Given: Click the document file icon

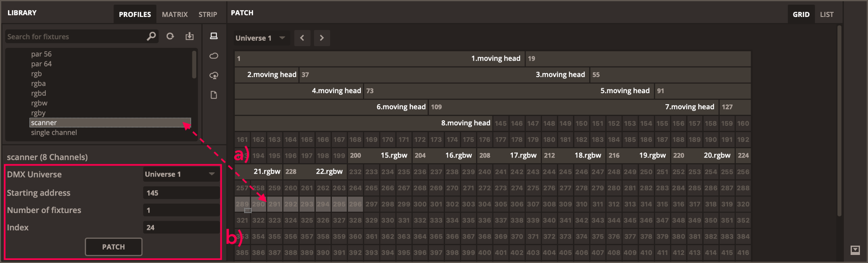Looking at the screenshot, I should coord(214,95).
